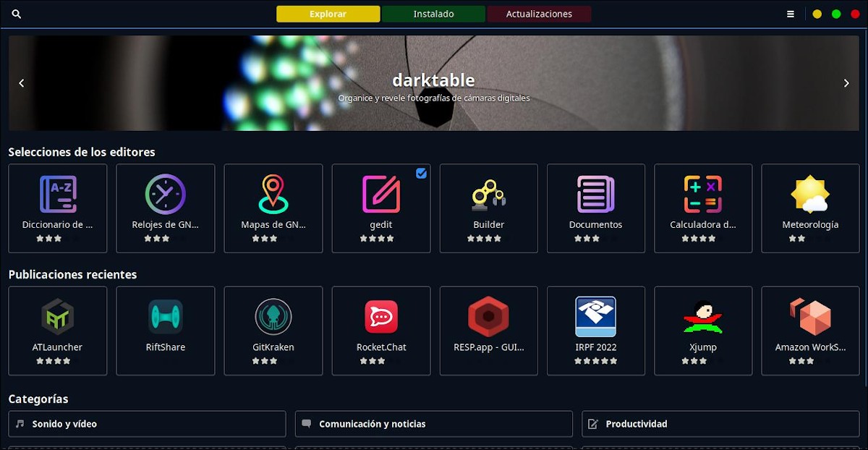
Task: Click the "Builder" app name
Action: pyautogui.click(x=489, y=225)
